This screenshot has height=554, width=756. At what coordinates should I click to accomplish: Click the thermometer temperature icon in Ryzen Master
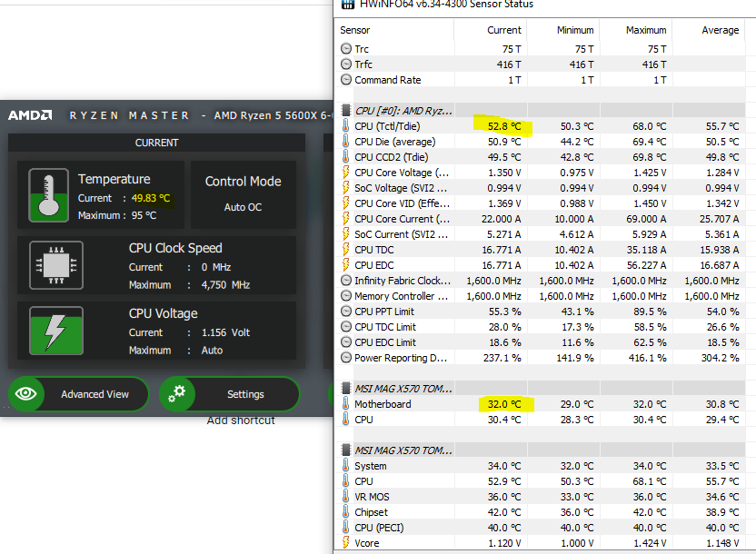tap(48, 195)
